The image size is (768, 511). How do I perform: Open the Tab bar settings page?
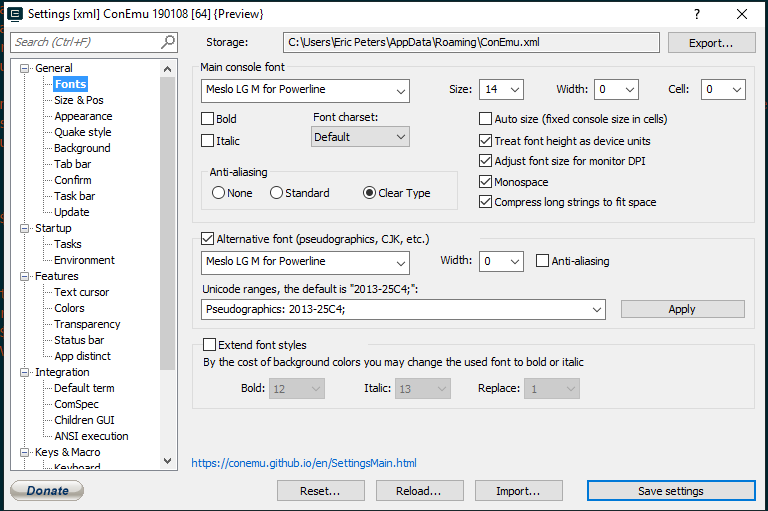coord(72,164)
